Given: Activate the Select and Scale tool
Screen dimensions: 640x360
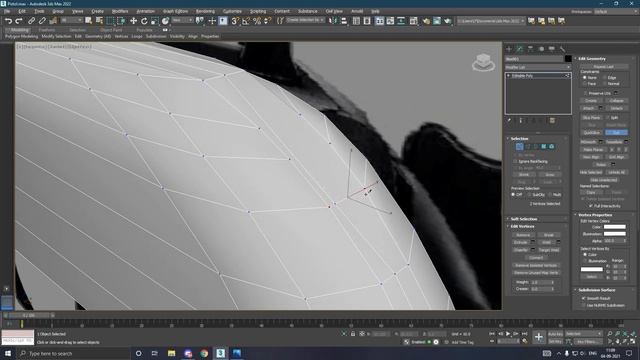Looking at the screenshot, I should tap(155, 21).
